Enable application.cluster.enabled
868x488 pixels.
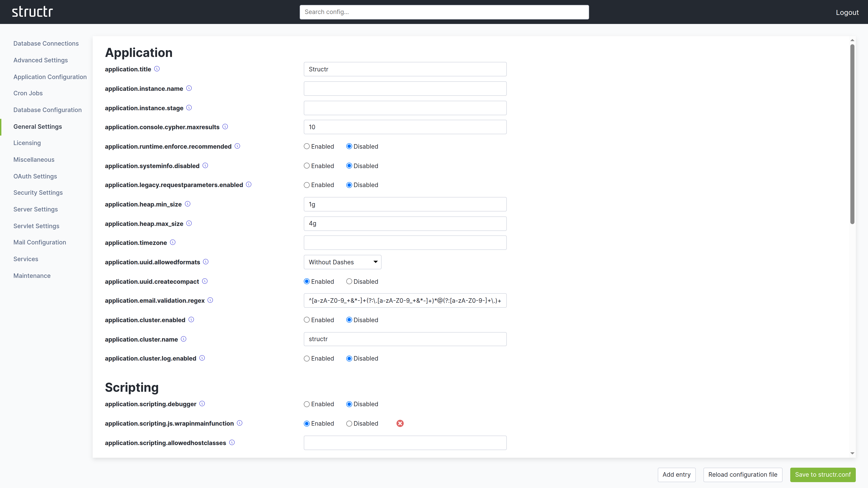306,320
